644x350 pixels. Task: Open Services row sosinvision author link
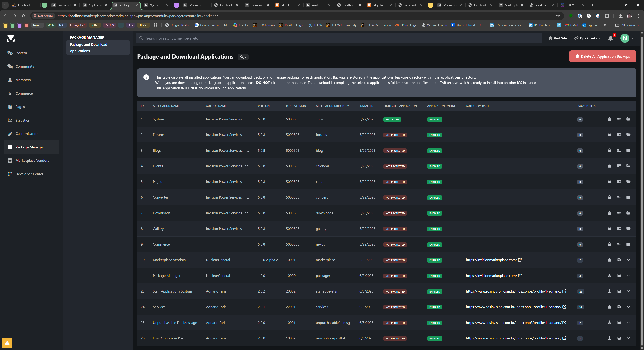pos(516,307)
